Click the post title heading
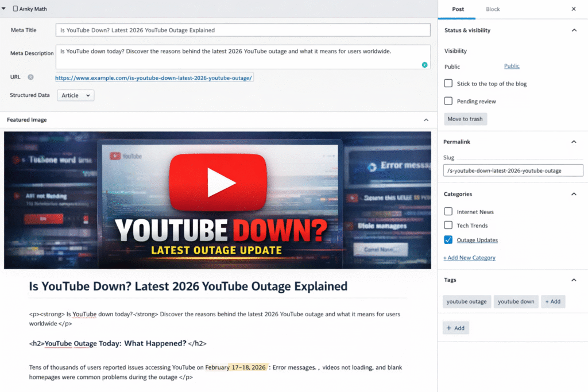The image size is (588, 392). 188,286
